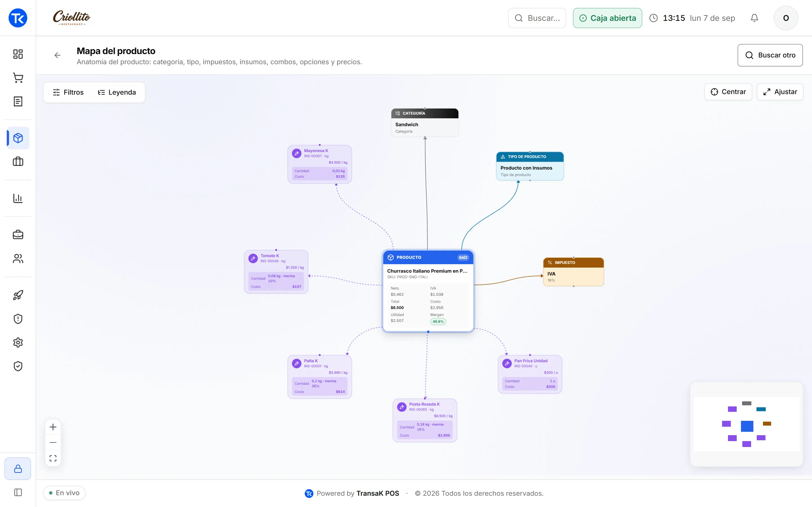Go back with the left arrow
812x507 pixels.
[58, 55]
